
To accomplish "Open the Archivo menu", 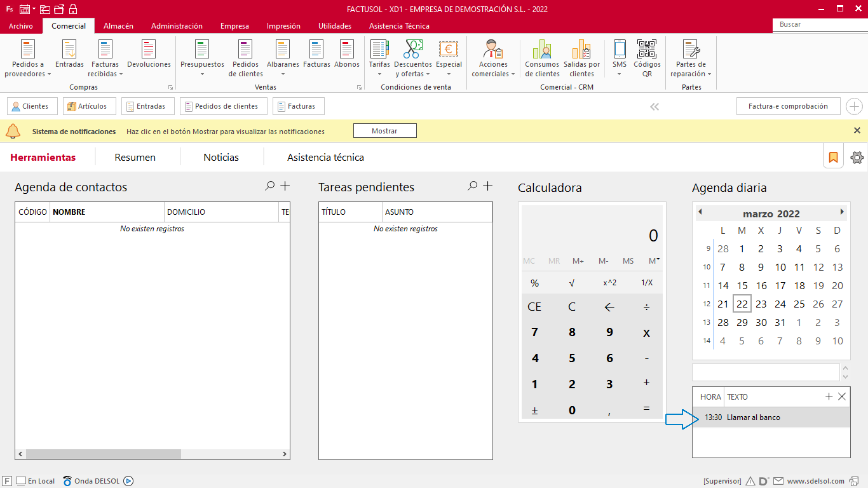I will [21, 26].
